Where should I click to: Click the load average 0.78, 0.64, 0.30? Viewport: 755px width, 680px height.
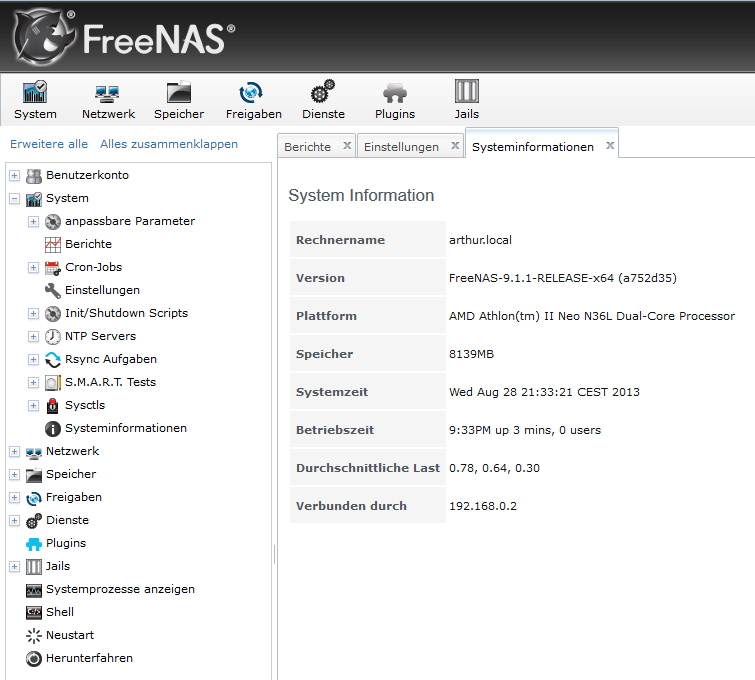(494, 468)
